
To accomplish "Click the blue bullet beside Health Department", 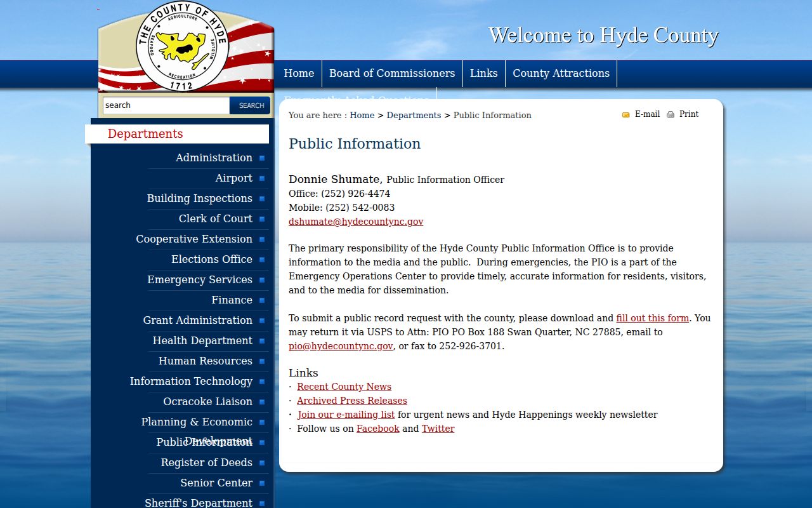I will click(x=262, y=341).
